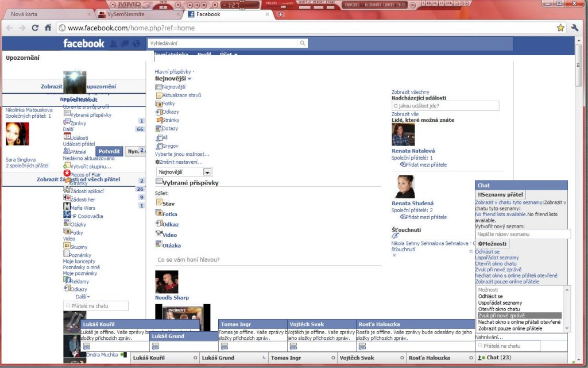Image resolution: width=588 pixels, height=368 pixels.
Task: Open the Chrome wrench settings menu
Action: pos(575,28)
